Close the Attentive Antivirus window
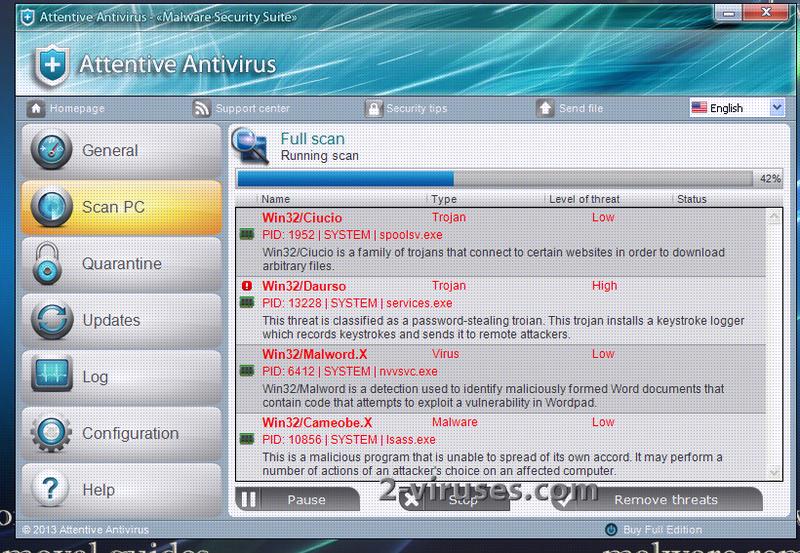Image resolution: width=800 pixels, height=553 pixels. coord(766,12)
